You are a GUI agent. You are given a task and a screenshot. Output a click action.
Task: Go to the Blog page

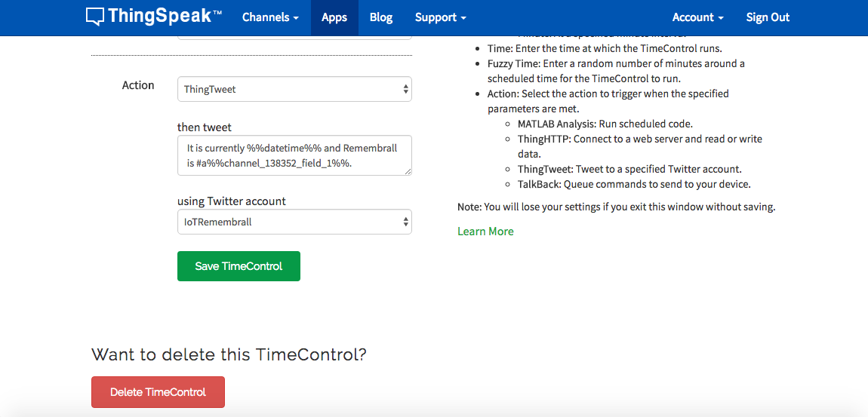[381, 17]
